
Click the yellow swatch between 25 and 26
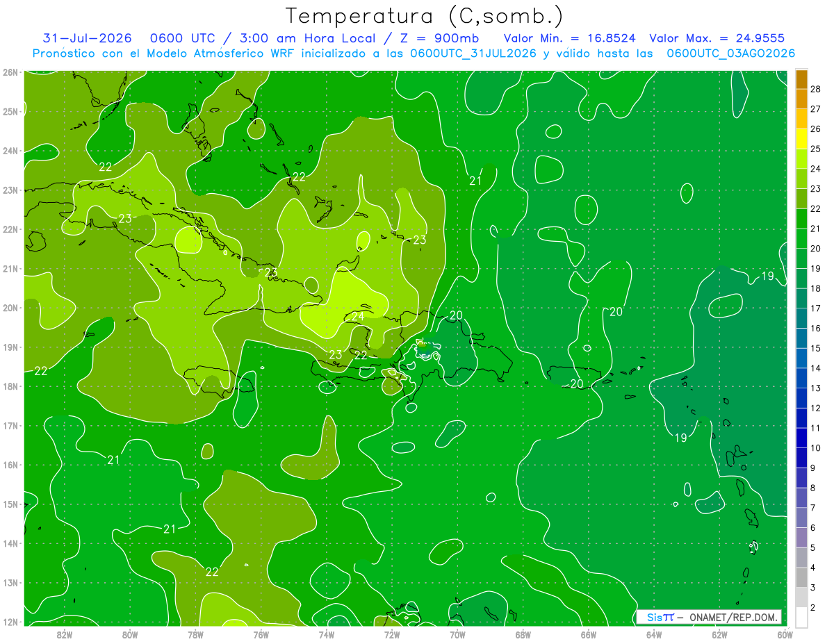click(x=801, y=138)
